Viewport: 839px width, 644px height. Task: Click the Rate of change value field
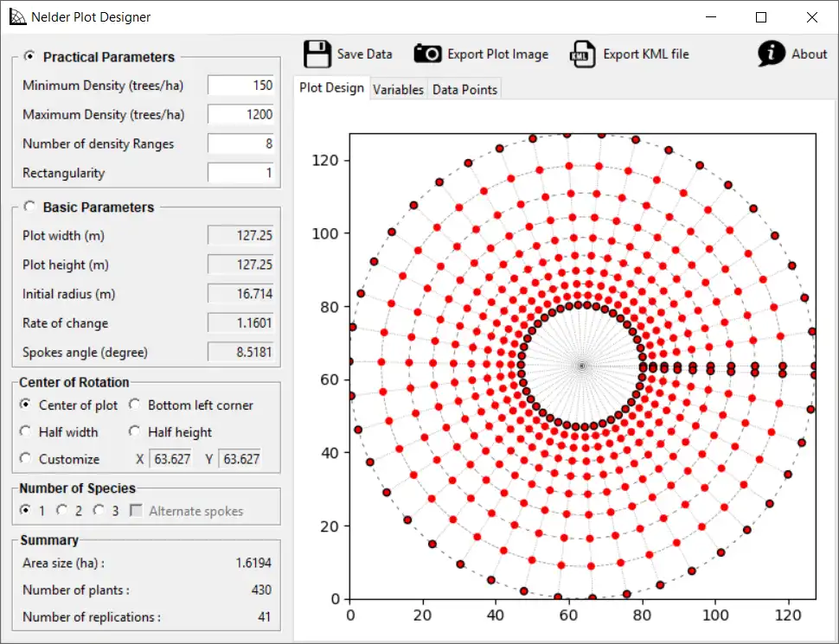pyautogui.click(x=240, y=323)
